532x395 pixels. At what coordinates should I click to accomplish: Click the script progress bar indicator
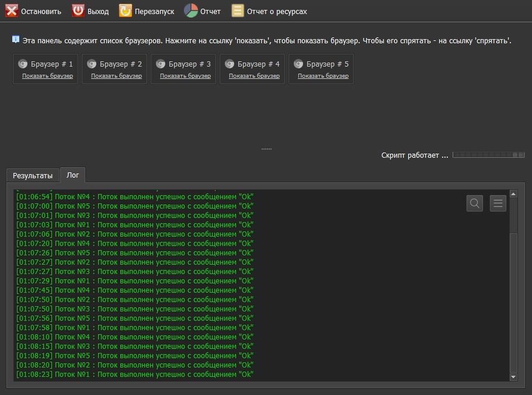(489, 155)
